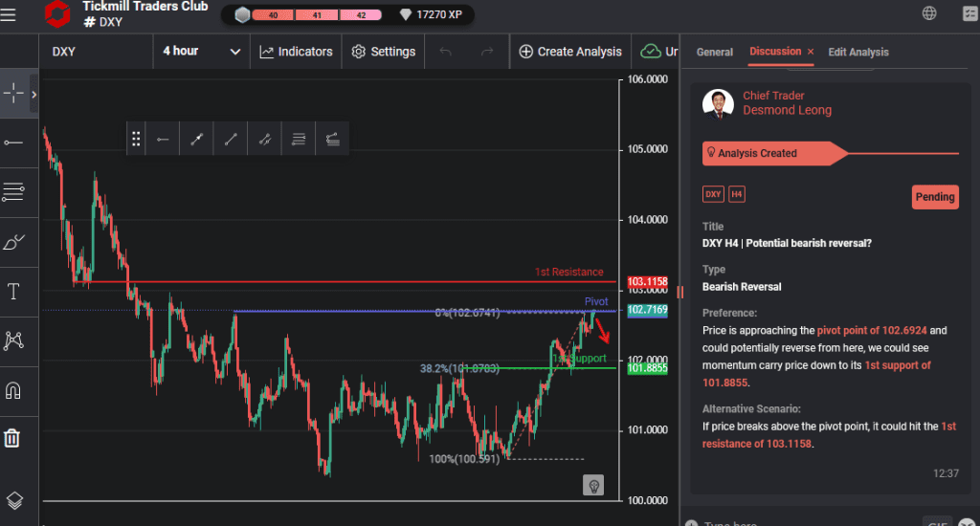980x526 pixels.
Task: Select the brush drawing tool
Action: point(13,242)
